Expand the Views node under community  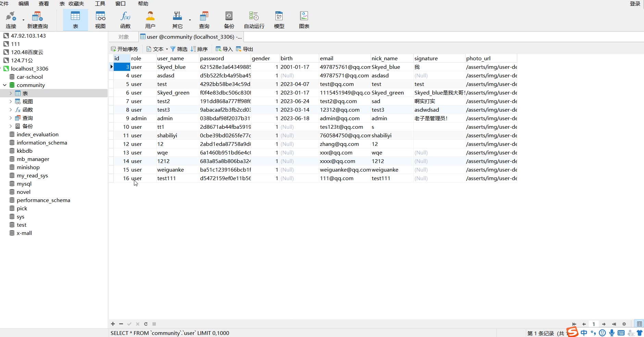click(x=11, y=102)
